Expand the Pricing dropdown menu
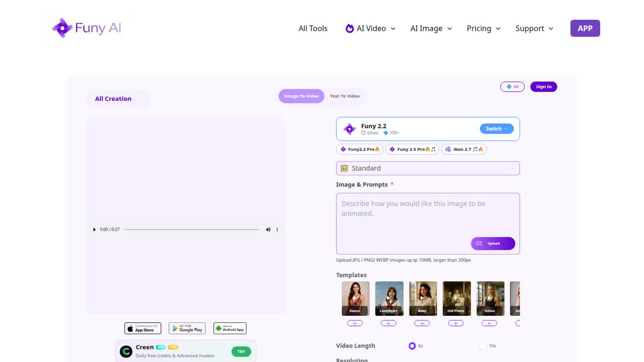The image size is (644, 362). 484,28
